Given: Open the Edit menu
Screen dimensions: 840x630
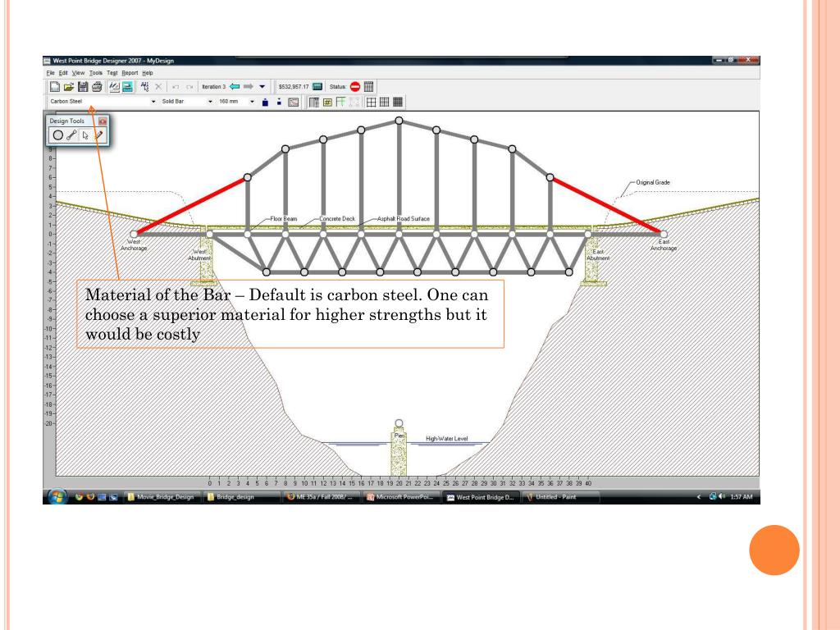Looking at the screenshot, I should (x=63, y=73).
